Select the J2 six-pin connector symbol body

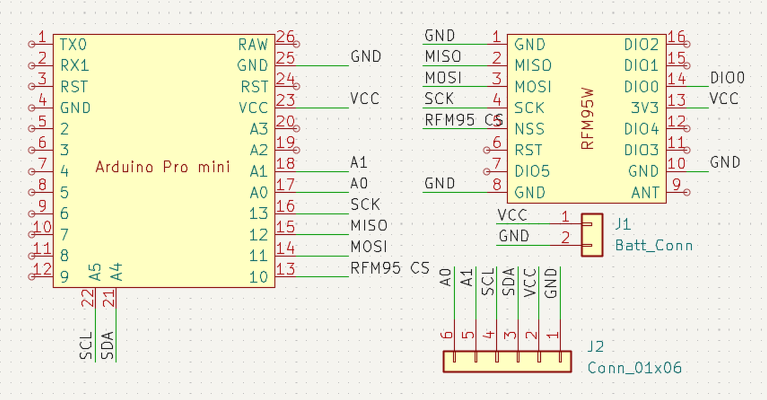tap(507, 361)
